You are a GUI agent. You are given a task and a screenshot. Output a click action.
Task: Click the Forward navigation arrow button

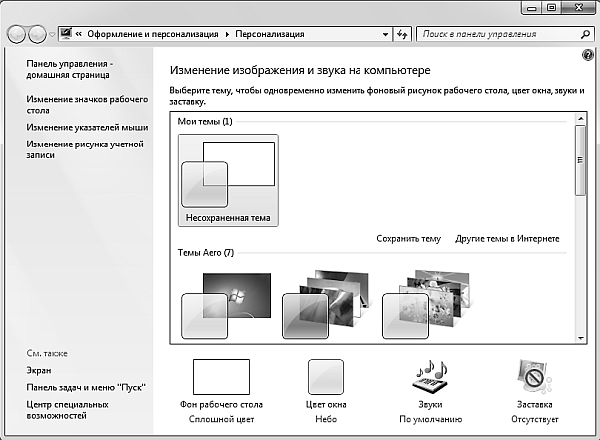37,34
